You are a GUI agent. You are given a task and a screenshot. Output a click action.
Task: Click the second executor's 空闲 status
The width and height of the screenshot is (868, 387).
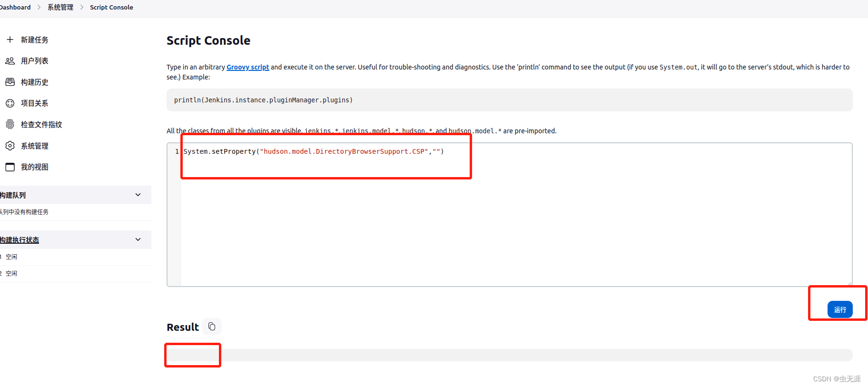[11, 274]
